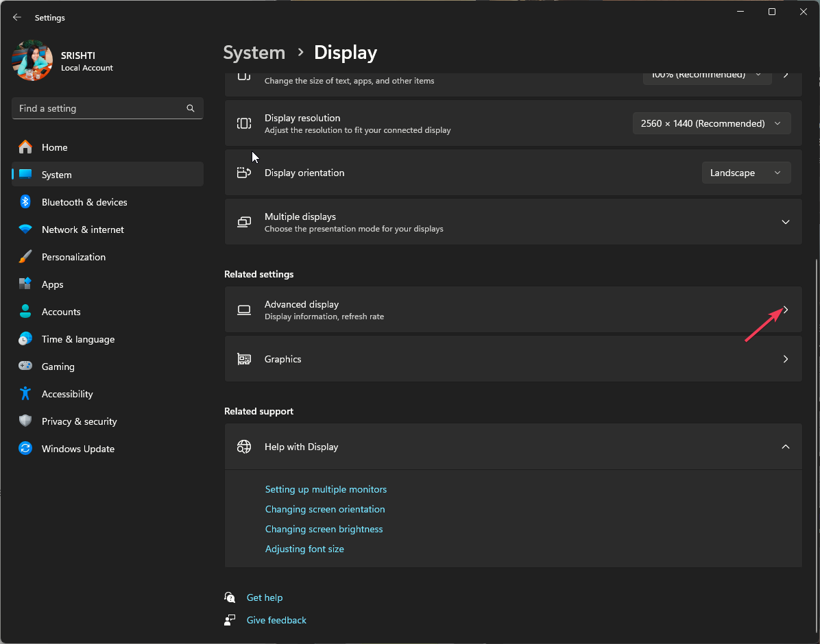Click the Time & language clock icon
Screen dimensions: 820x644
click(25, 339)
